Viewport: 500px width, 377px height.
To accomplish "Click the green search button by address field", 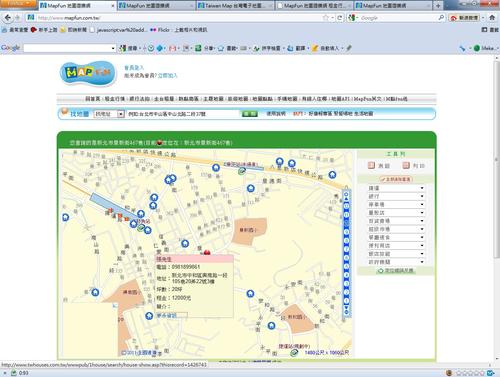I will click(249, 114).
